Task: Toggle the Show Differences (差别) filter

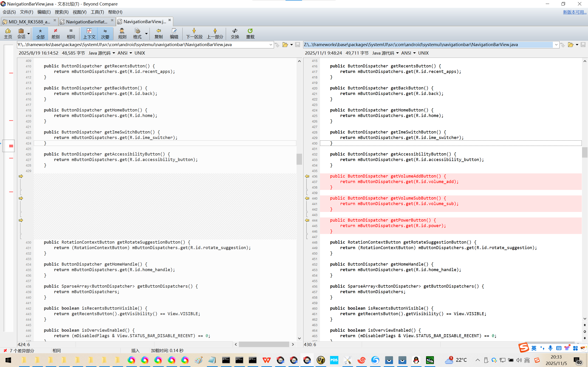Action: [55, 33]
